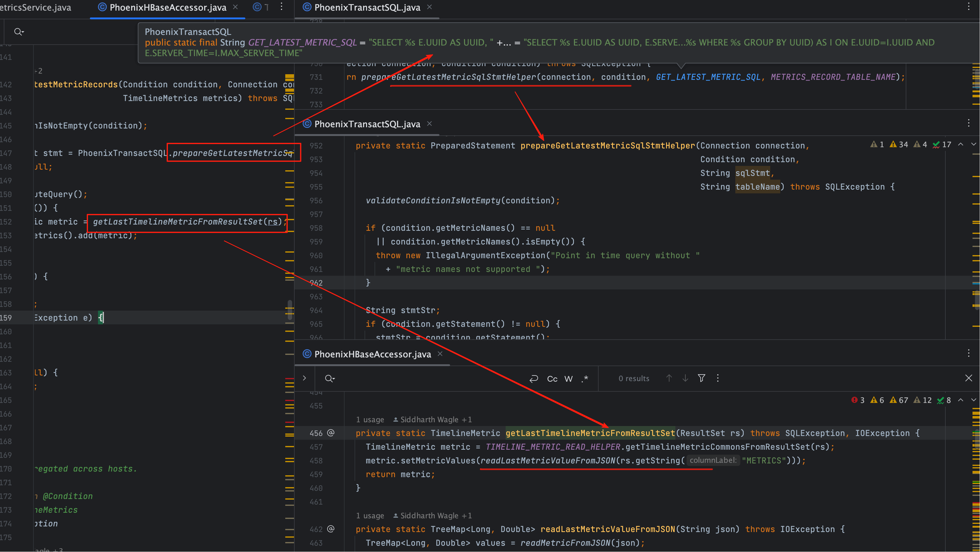Click the 6 warnings indicator in bottom editor

click(877, 400)
